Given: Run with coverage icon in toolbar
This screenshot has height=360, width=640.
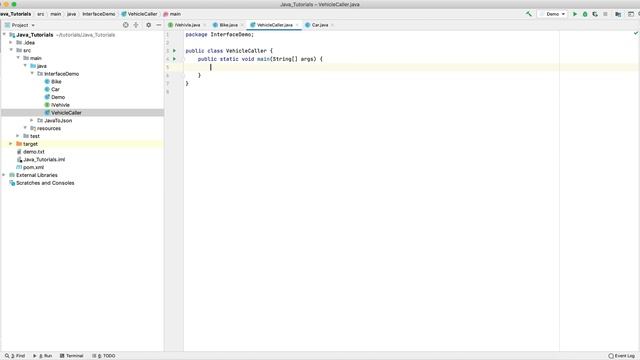Looking at the screenshot, I should (595, 14).
